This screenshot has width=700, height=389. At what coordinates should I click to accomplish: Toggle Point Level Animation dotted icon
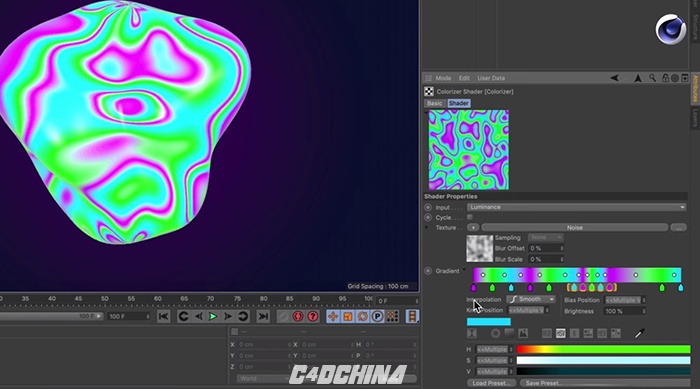point(392,317)
